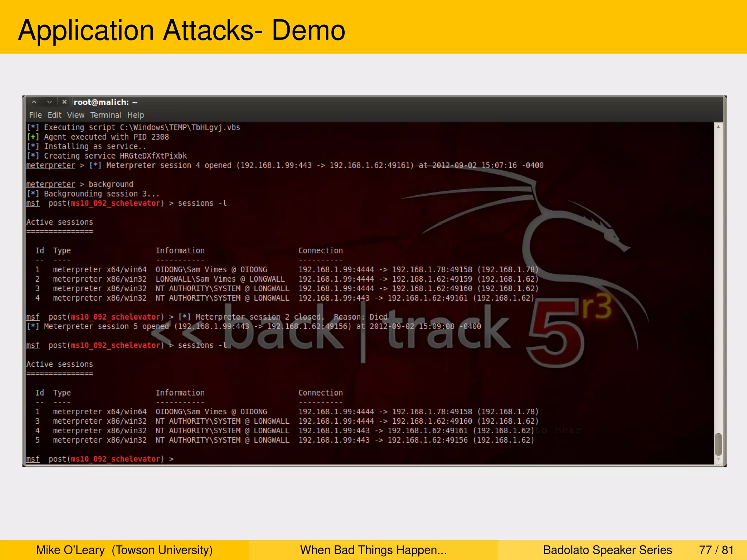
Task: Click 'meterpreter x64/win64' in second table
Action: coord(100,412)
